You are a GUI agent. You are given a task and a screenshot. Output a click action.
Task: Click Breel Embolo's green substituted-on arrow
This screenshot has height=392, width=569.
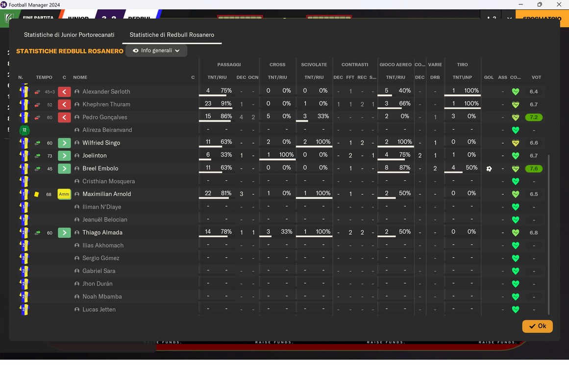click(64, 169)
